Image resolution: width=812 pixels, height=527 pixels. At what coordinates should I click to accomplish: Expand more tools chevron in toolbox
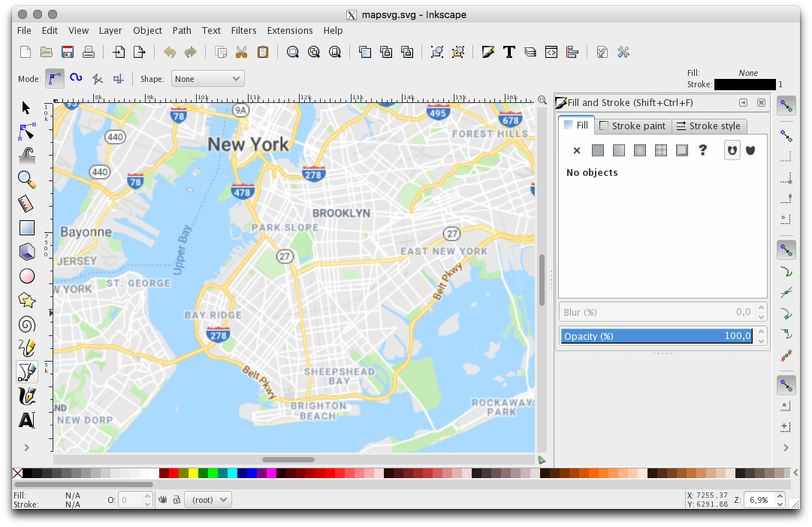[x=26, y=447]
